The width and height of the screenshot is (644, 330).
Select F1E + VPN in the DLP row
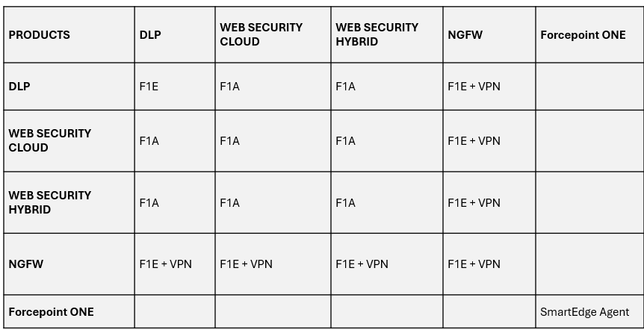click(x=474, y=87)
